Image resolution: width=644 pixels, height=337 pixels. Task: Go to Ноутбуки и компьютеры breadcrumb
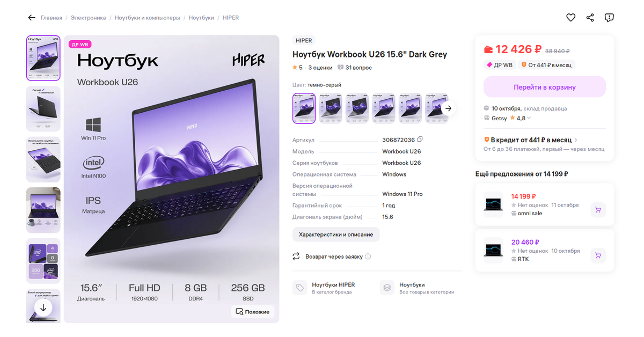148,18
